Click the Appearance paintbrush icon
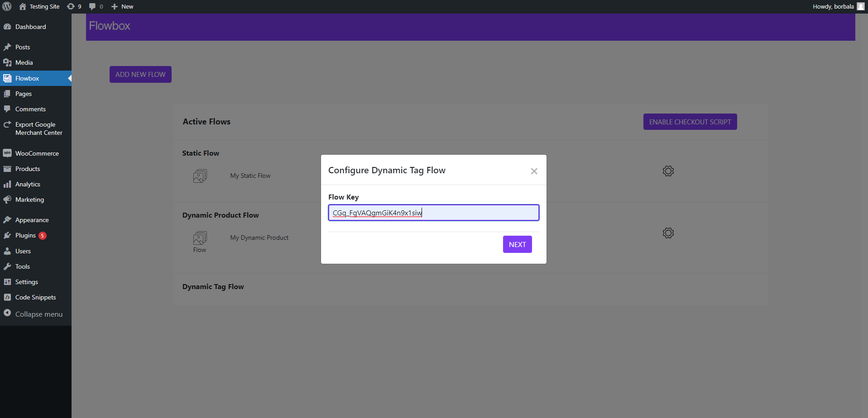The height and width of the screenshot is (418, 868). (x=7, y=220)
